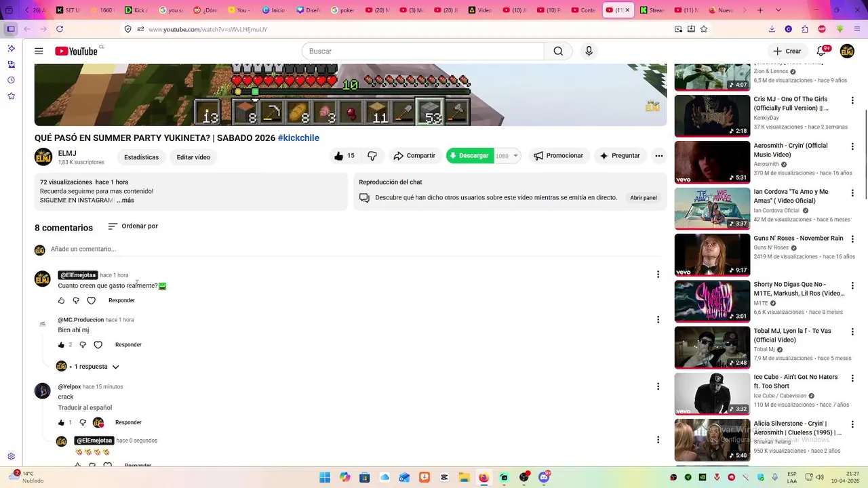The height and width of the screenshot is (488, 868).
Task: Switch to the 'SET U' browser tab
Action: click(x=68, y=10)
